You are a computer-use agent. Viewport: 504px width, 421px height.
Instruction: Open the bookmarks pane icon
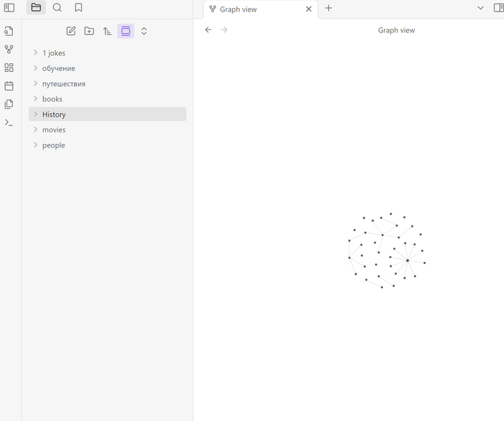click(78, 8)
